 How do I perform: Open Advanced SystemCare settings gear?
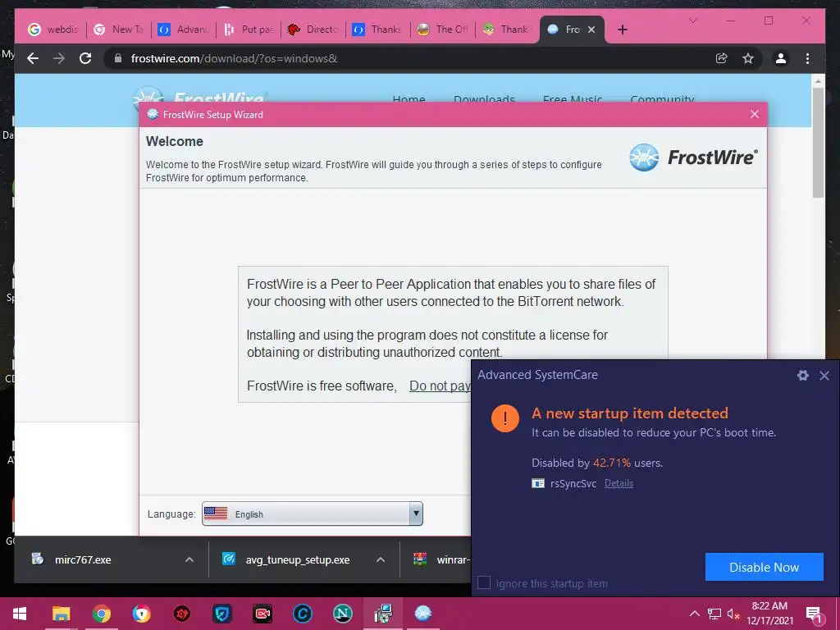pos(802,376)
